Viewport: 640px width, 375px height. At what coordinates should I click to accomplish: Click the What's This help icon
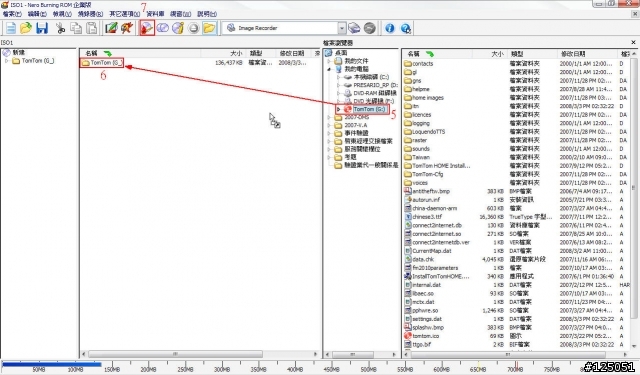406,28
